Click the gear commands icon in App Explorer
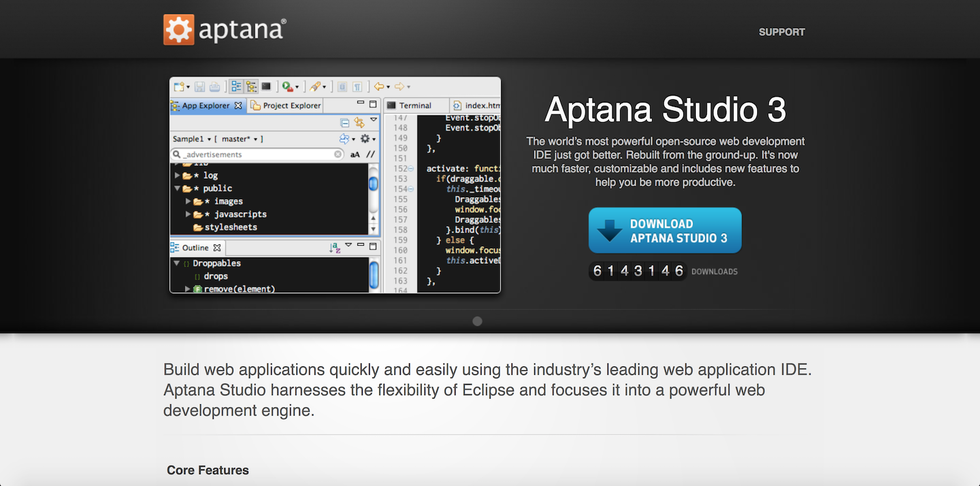Screen dimensions: 980x486 [365, 138]
